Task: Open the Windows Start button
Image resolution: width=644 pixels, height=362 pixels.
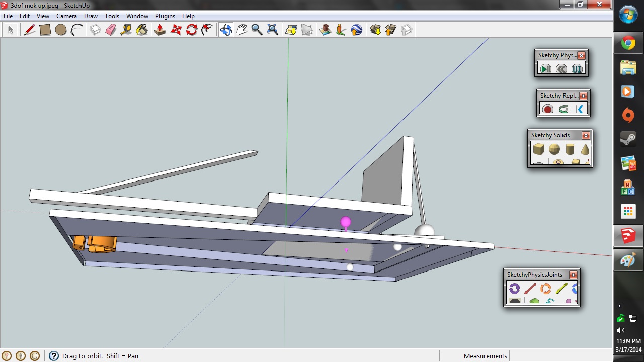Action: 628,14
